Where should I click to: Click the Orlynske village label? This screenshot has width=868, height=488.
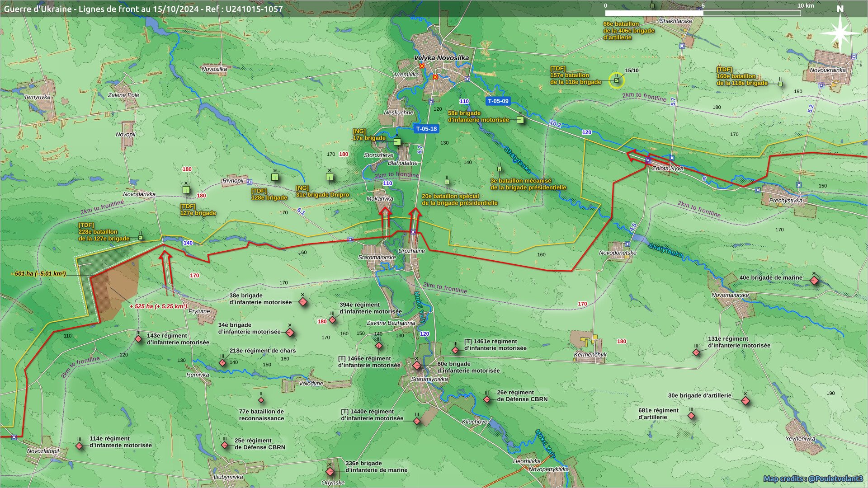(333, 483)
